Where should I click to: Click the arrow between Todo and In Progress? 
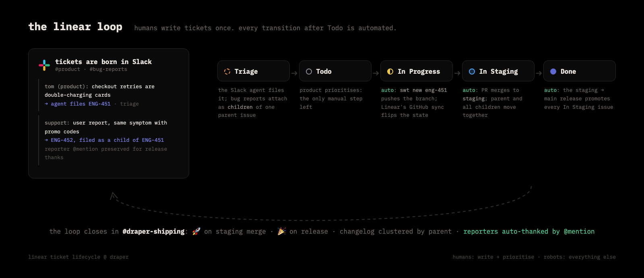[376, 73]
